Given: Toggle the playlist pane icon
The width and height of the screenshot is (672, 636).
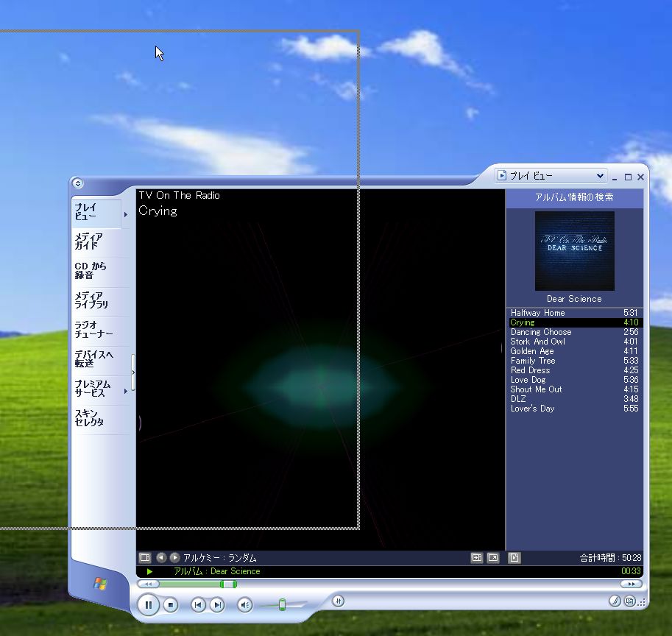Looking at the screenshot, I should (514, 557).
